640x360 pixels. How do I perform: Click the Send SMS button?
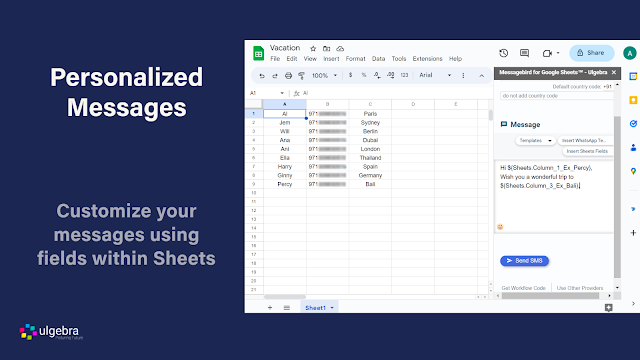pos(524,261)
